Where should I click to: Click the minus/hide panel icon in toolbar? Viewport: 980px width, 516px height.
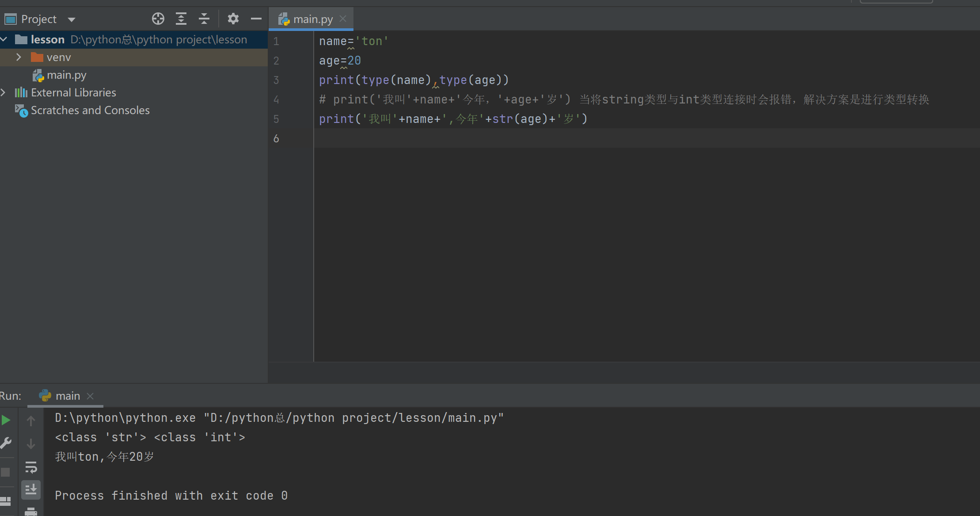256,18
